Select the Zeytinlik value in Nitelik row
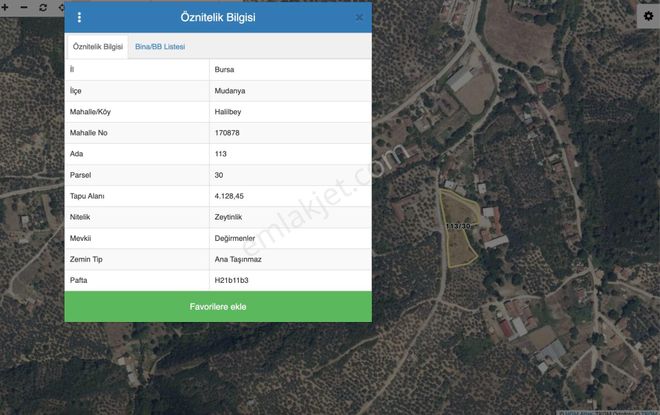 [x=229, y=217]
